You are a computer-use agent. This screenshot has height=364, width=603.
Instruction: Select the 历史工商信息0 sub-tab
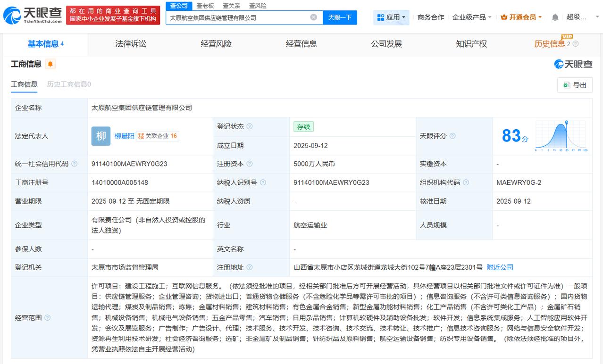tap(69, 84)
